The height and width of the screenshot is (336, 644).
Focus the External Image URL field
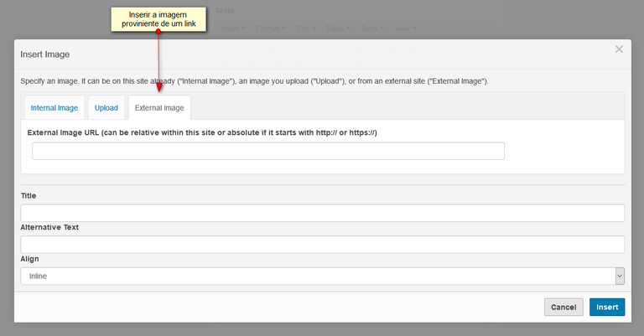[x=268, y=151]
